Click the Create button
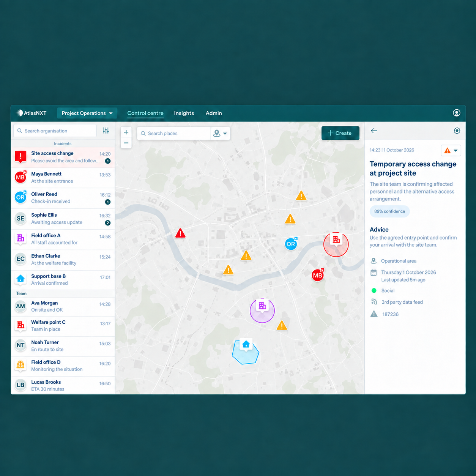 click(x=340, y=133)
